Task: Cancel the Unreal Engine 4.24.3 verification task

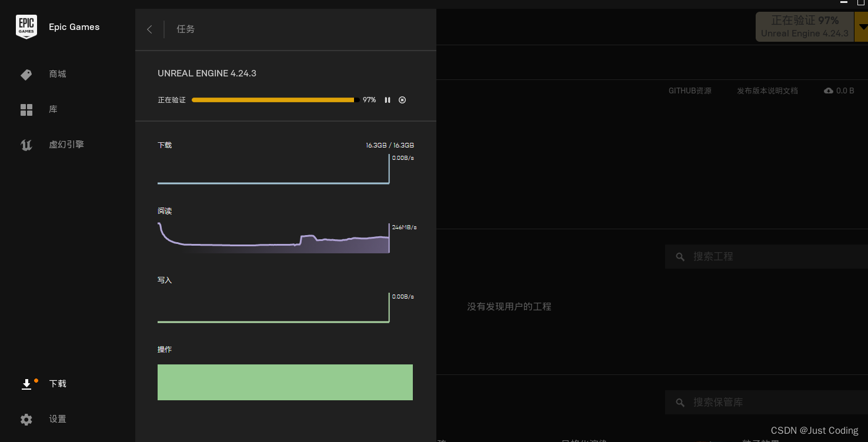Action: pyautogui.click(x=402, y=100)
